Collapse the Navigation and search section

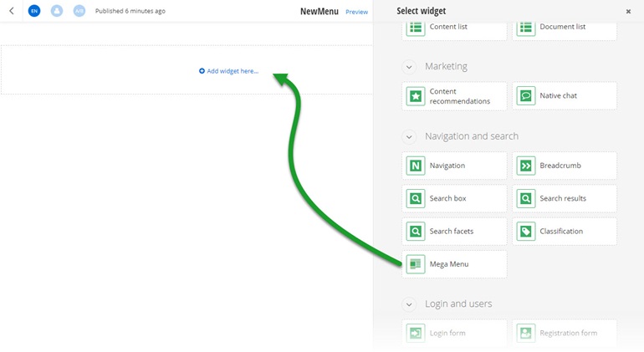tap(409, 136)
